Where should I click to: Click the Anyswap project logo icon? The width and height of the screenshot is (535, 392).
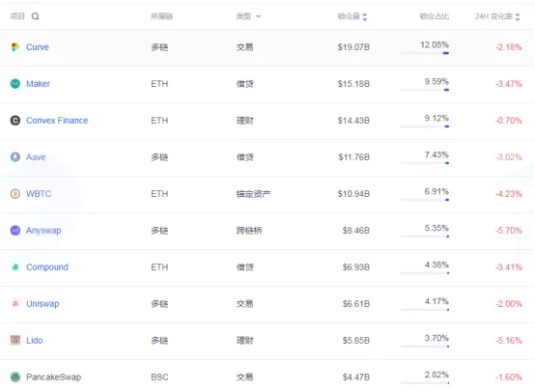tap(15, 231)
